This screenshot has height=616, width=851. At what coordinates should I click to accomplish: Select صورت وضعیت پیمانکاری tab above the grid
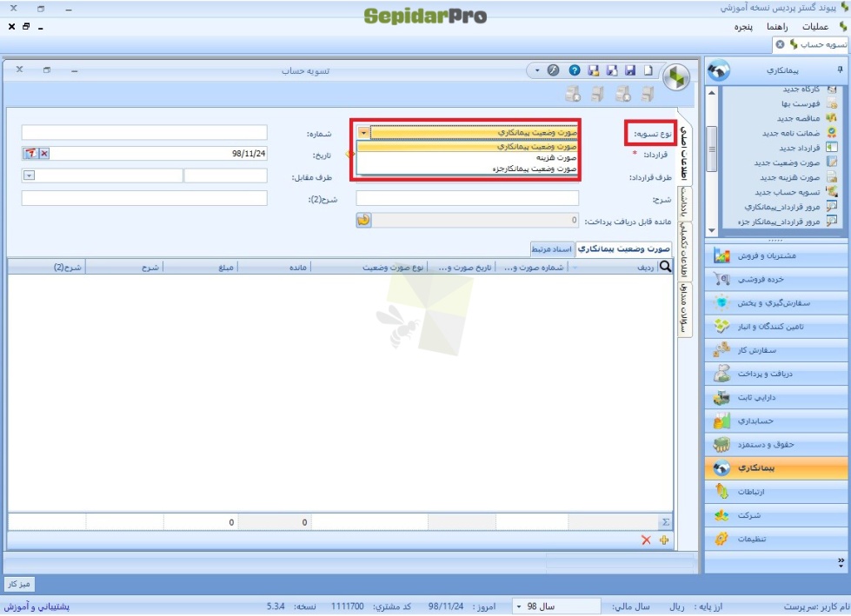(x=623, y=248)
